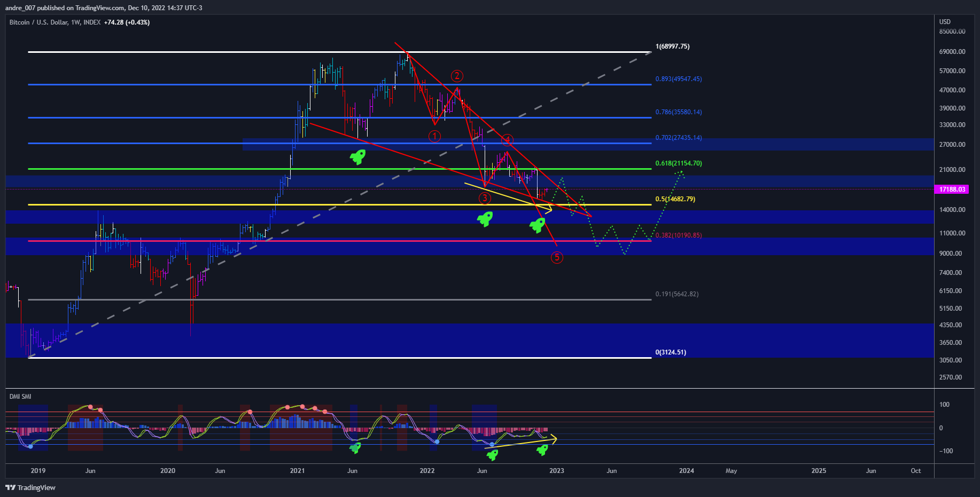Click the 3650.00 price axis label
Viewport: 980px width, 497px height.
[x=951, y=343]
